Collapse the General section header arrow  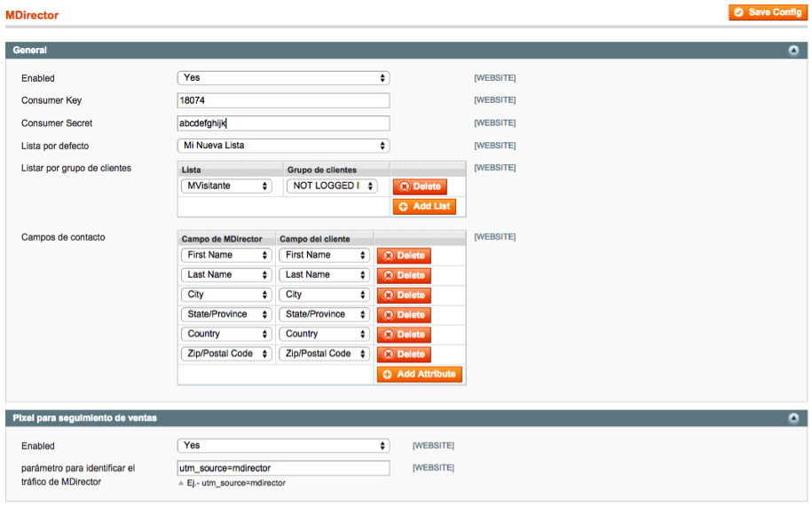[x=793, y=51]
